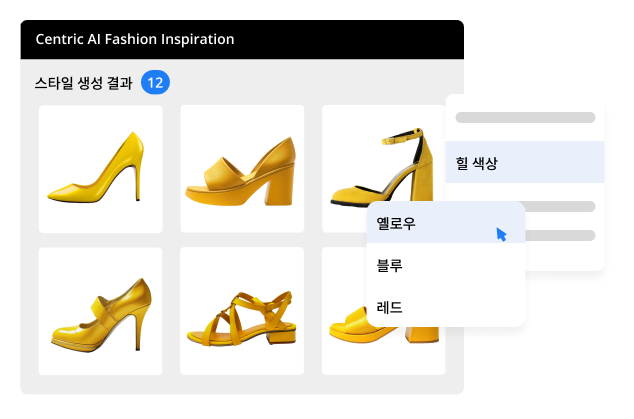
Task: Select the yellow block-heel mule sandal image
Action: click(242, 169)
